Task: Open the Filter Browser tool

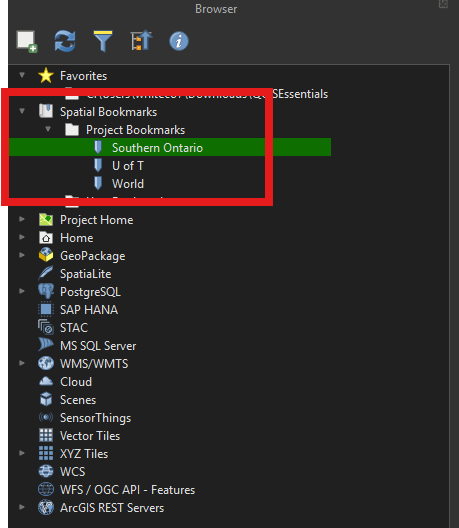Action: coord(103,41)
